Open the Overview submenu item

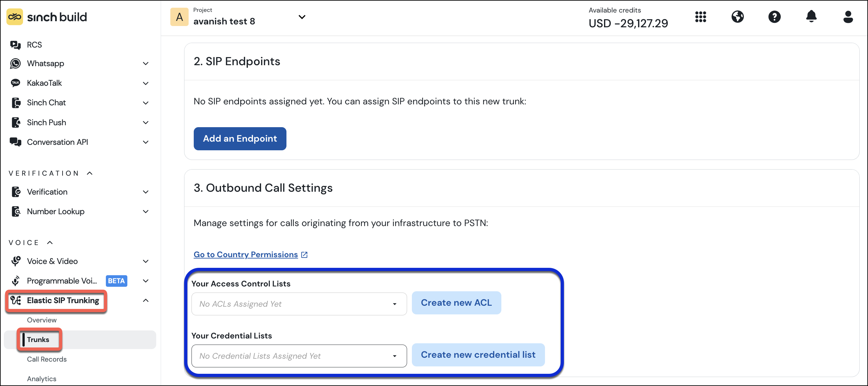tap(42, 320)
